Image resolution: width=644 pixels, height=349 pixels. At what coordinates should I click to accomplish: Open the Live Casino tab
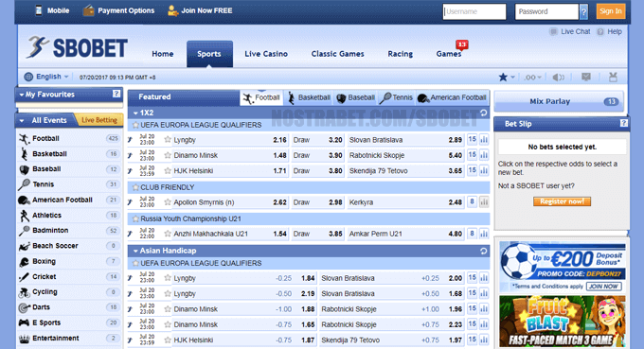(266, 54)
